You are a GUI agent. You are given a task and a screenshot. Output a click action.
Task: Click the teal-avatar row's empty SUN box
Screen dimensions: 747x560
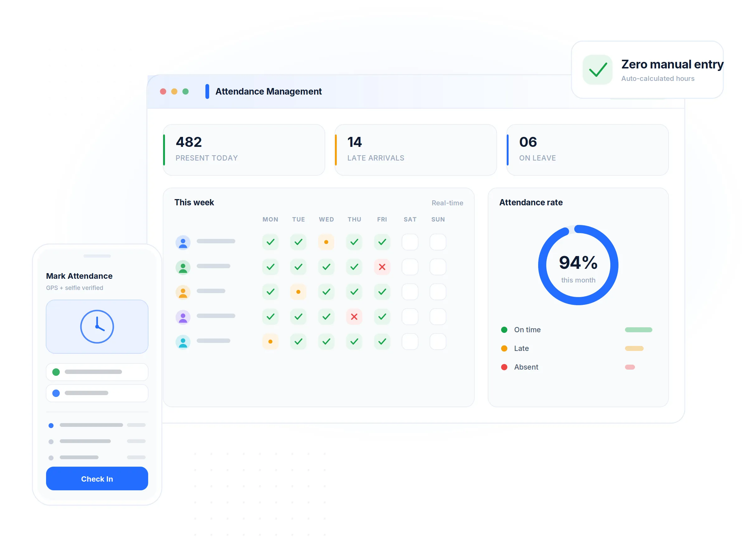[438, 342]
